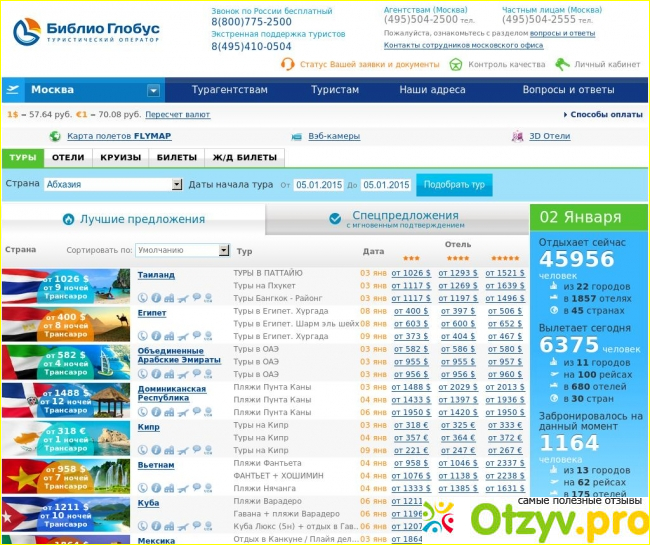This screenshot has width=650, height=545.
Task: Click the tour start date 'От' field
Action: [318, 185]
